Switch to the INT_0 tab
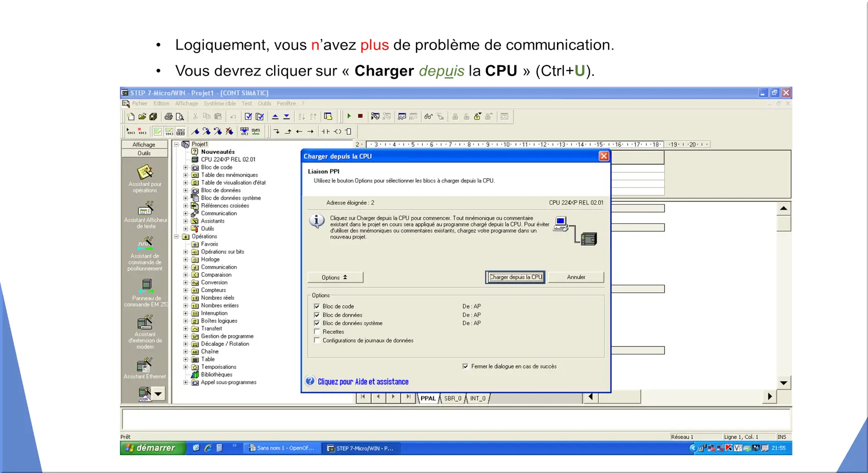Screen dimensions: 868x473 (x=478, y=398)
